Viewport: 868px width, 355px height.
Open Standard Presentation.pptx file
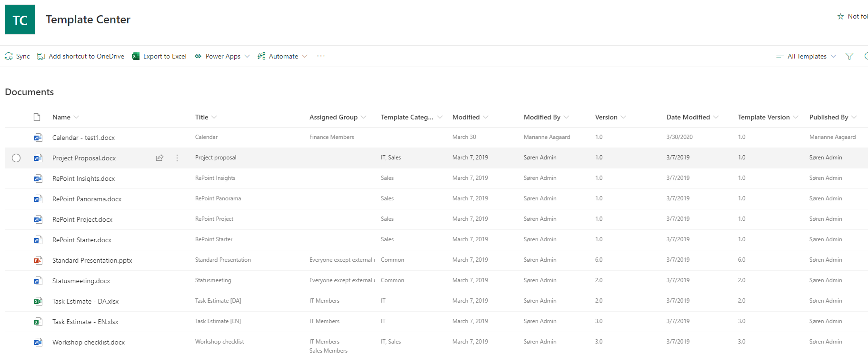coord(92,260)
